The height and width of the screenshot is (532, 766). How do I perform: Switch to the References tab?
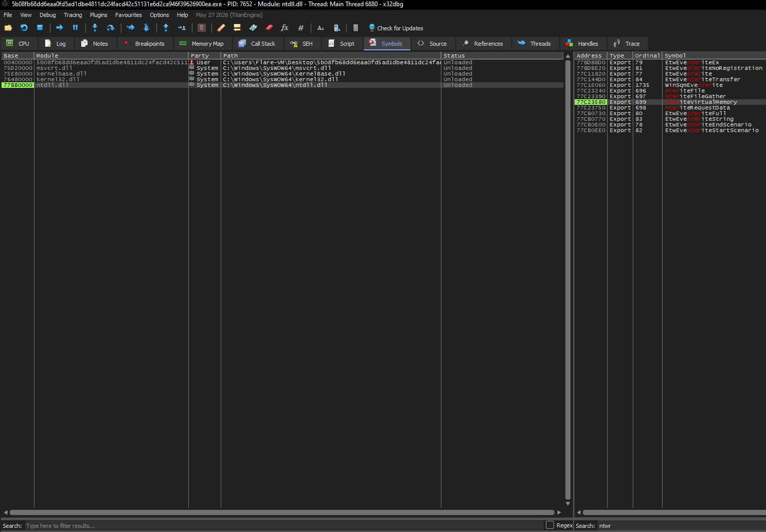coord(483,44)
